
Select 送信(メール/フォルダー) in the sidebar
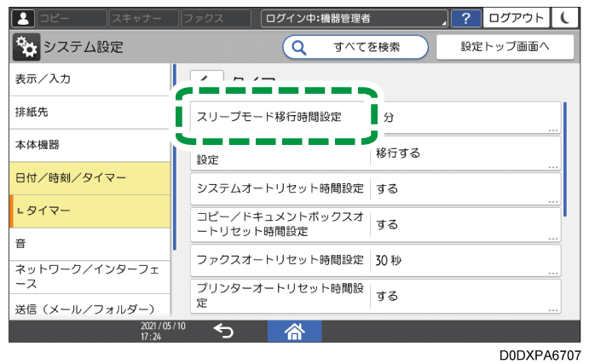tap(90, 307)
